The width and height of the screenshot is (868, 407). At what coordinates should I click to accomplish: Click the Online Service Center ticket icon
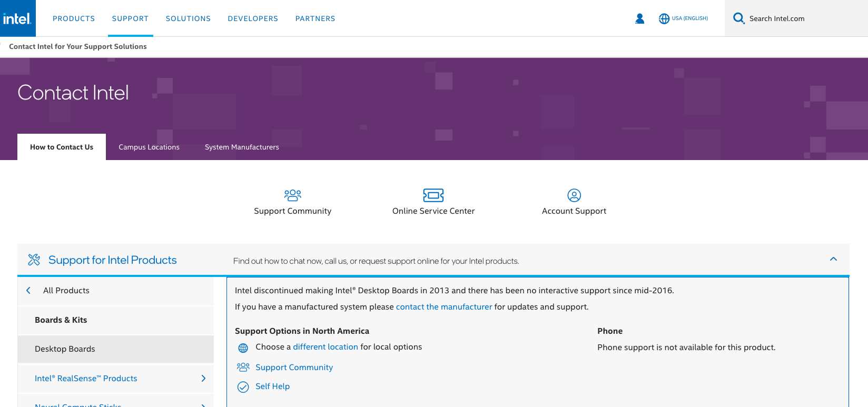pos(433,195)
